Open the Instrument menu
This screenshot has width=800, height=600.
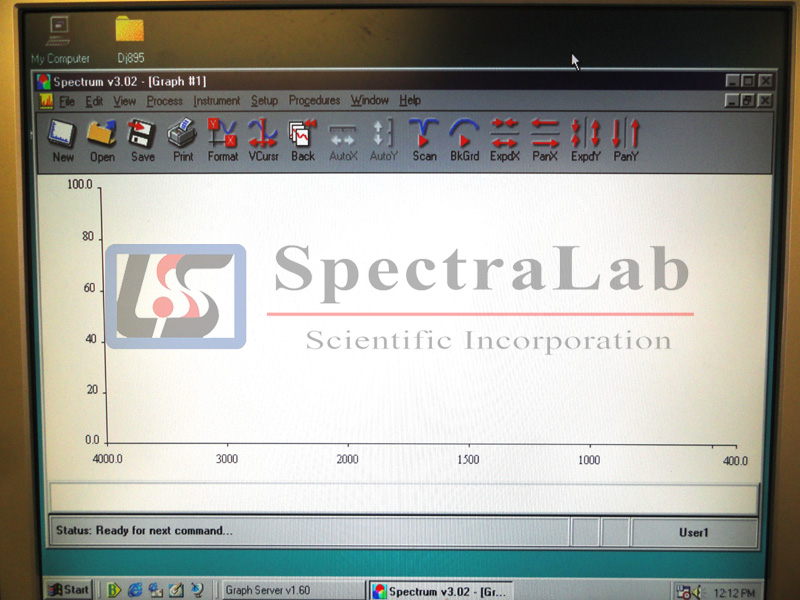point(216,101)
